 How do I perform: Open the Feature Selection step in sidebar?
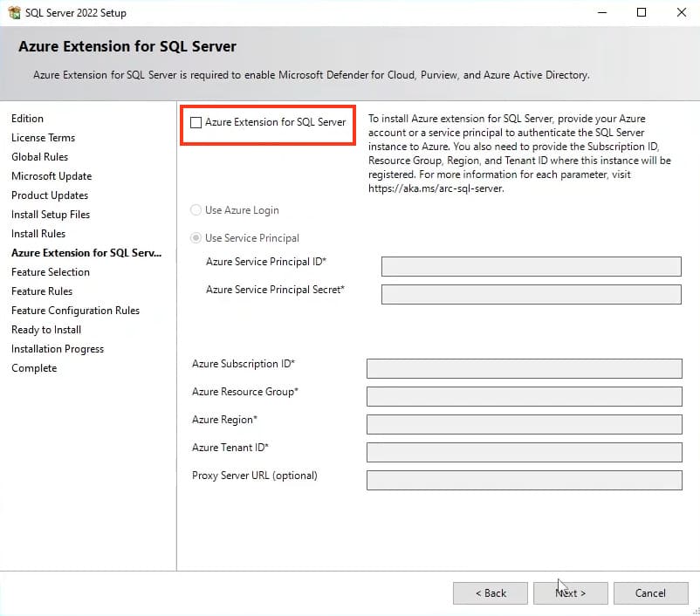51,272
